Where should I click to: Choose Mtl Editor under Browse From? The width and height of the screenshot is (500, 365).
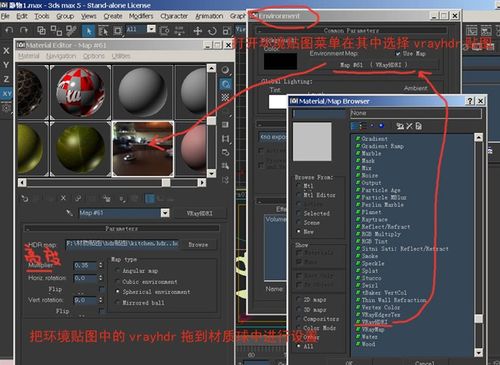299,195
